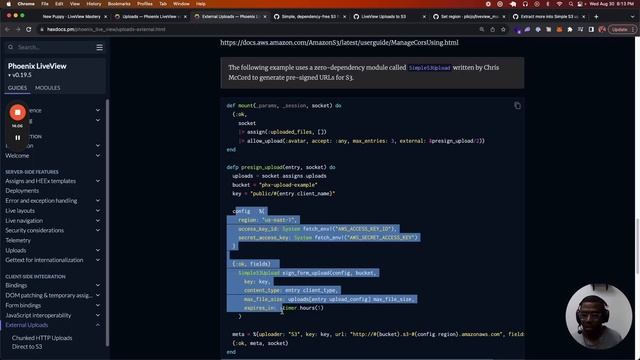
Task: Open the Welcome guide link
Action: (17, 156)
